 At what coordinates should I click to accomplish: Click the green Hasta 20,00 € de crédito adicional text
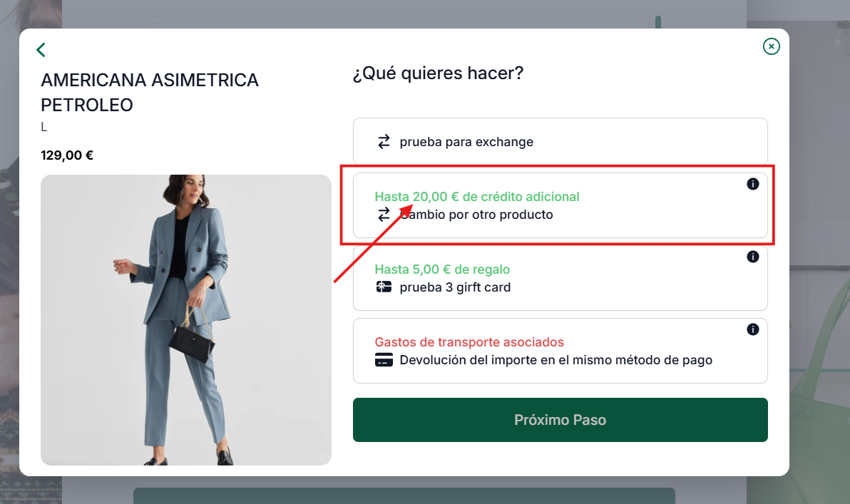click(x=477, y=197)
